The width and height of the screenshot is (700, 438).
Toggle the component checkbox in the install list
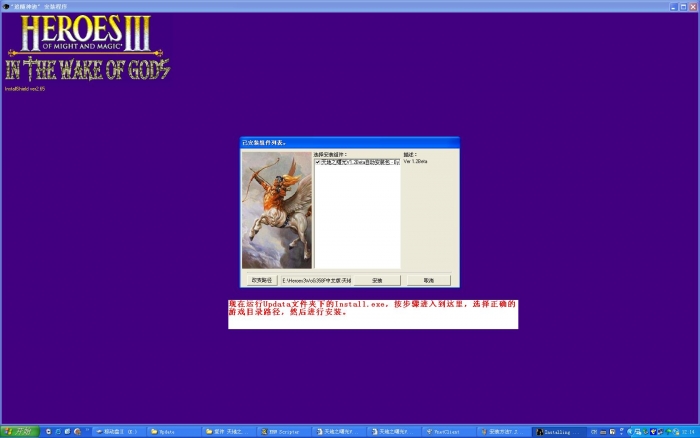click(317, 162)
